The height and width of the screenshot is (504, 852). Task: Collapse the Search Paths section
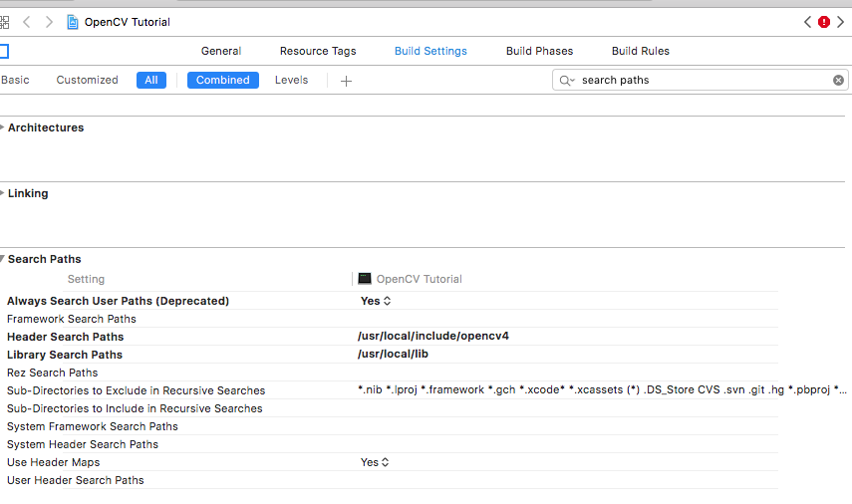point(3,259)
